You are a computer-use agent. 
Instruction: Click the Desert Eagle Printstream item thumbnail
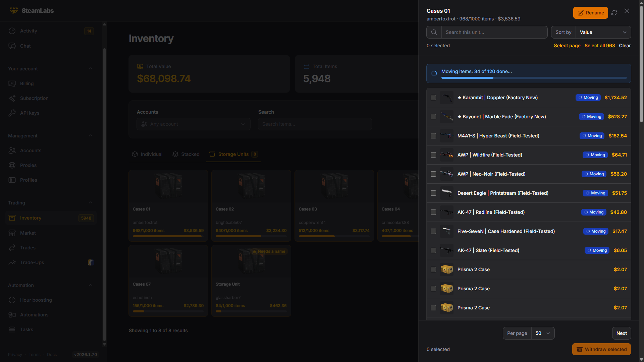(447, 193)
